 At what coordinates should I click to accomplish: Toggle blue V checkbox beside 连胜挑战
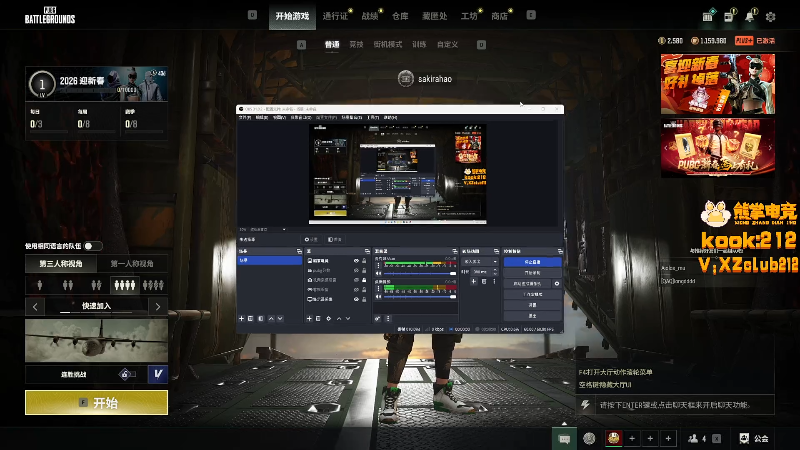click(158, 374)
